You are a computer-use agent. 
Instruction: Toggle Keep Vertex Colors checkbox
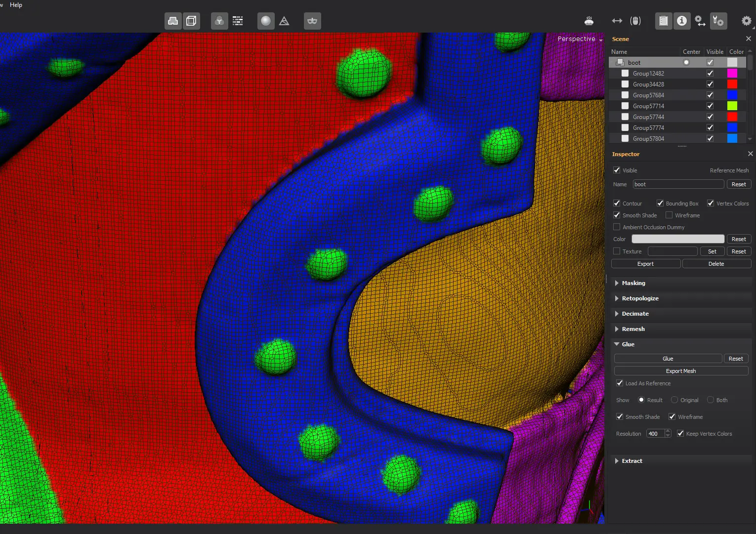[680, 433]
